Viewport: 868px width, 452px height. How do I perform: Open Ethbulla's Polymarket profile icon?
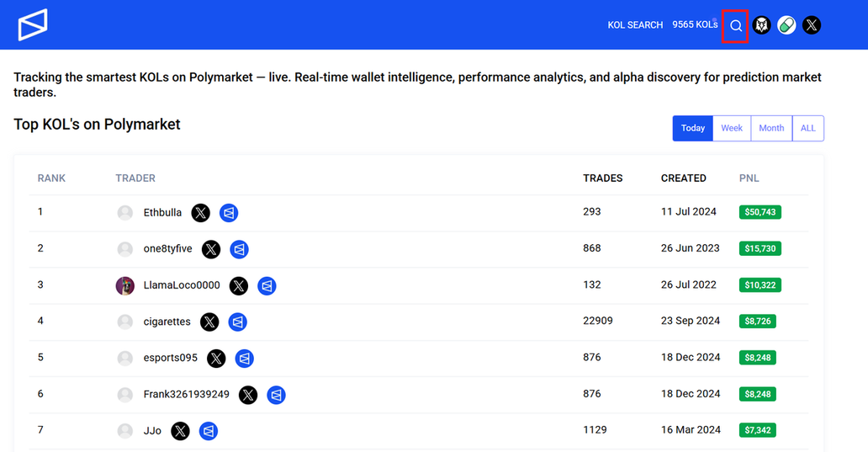[229, 213]
